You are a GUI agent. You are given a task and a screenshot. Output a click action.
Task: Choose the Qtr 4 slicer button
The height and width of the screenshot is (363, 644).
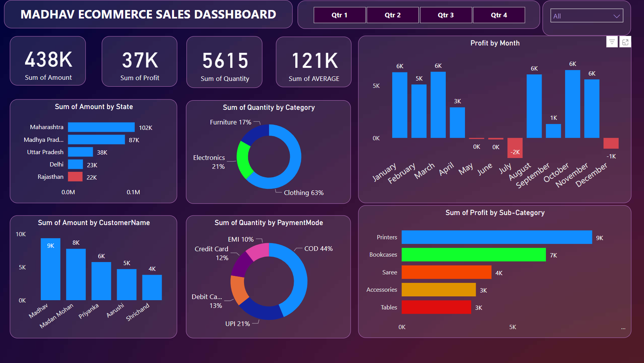tap(499, 15)
